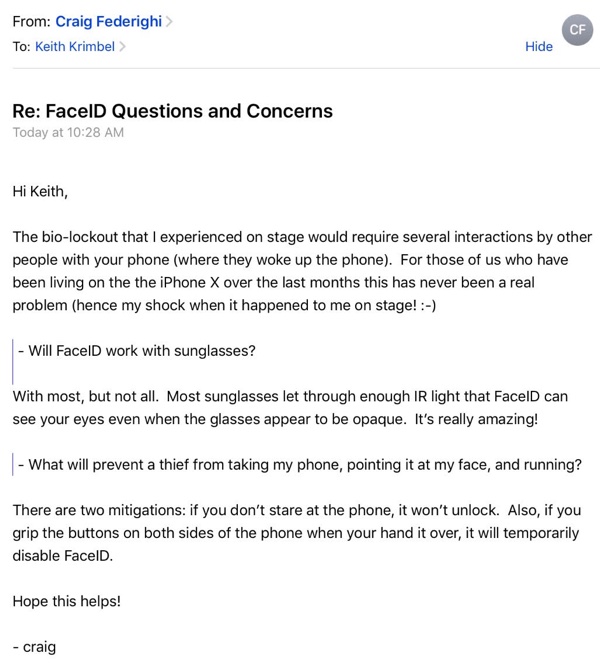
Task: Click the "There are two mitigations" paragraph
Action: 296,532
